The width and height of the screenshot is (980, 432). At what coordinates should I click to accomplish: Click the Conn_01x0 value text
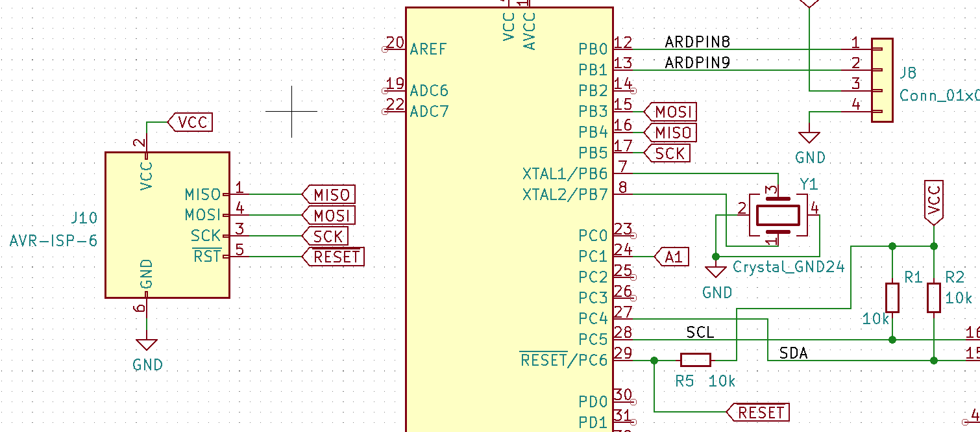click(x=940, y=95)
